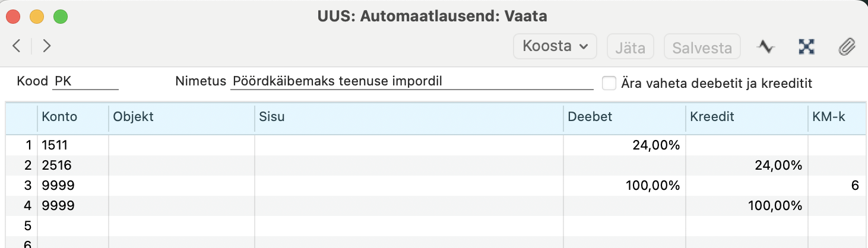The width and height of the screenshot is (868, 248).
Task: Open the activity history waveform icon
Action: coord(766,47)
